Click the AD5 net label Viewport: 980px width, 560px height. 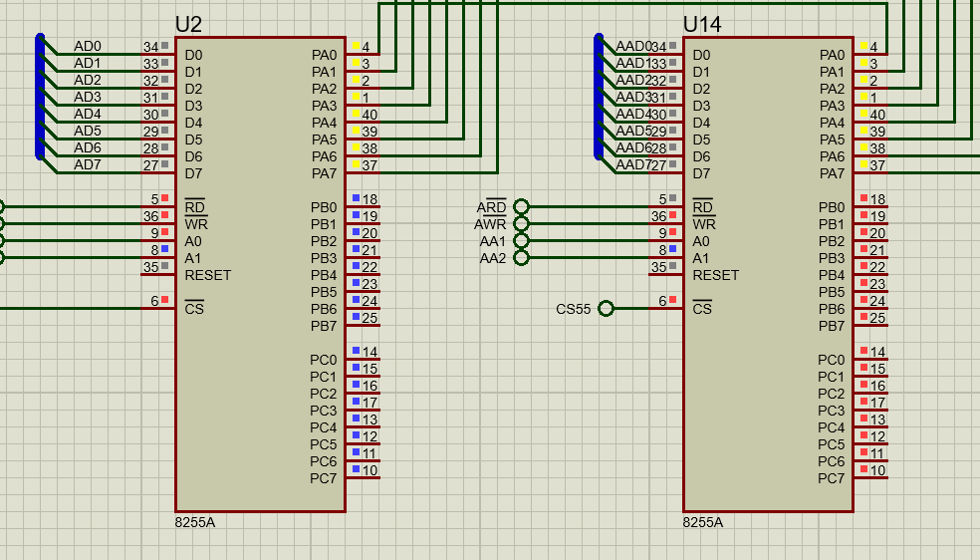coord(88,131)
